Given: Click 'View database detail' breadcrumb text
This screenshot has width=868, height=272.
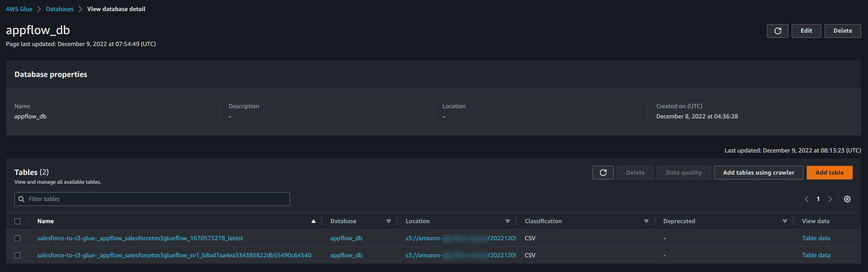Looking at the screenshot, I should tap(116, 9).
